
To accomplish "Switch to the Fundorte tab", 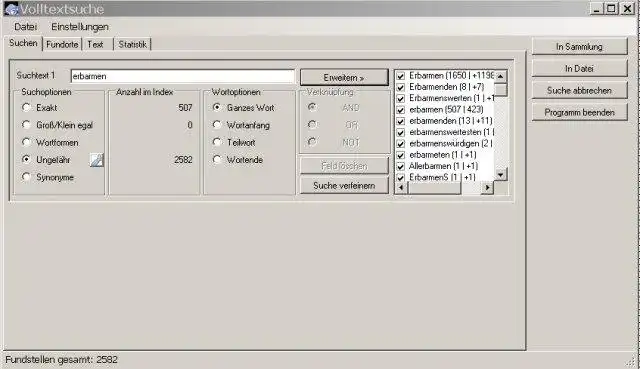I will pyautogui.click(x=62, y=44).
